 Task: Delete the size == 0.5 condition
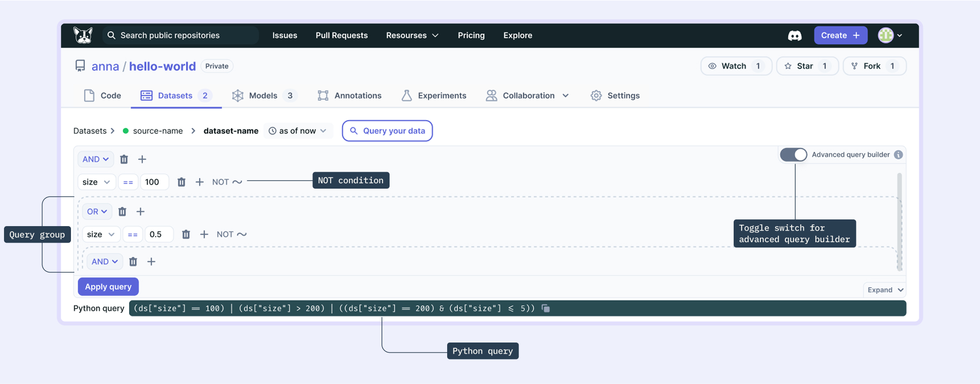pyautogui.click(x=186, y=234)
